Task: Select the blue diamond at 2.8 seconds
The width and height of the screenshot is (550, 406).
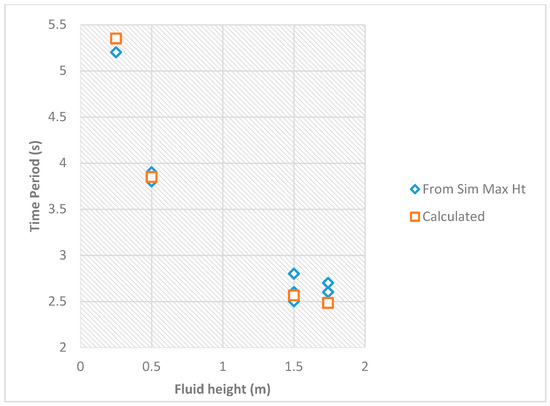Action: click(x=294, y=273)
